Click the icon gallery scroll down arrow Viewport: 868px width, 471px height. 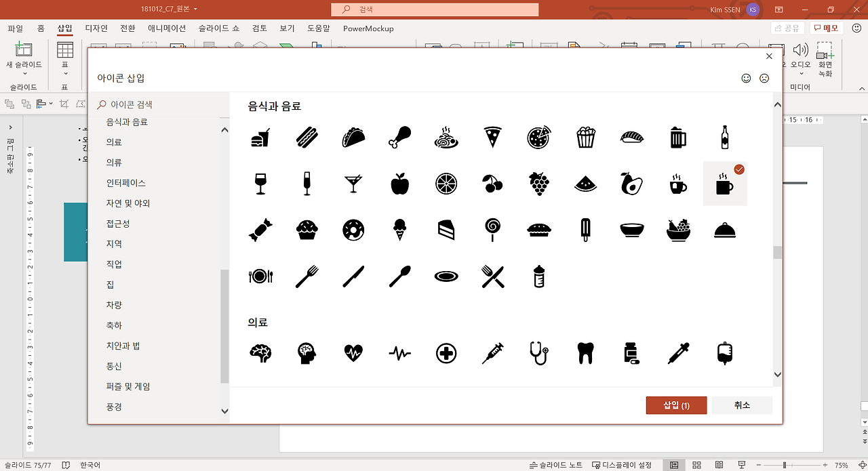(x=777, y=374)
